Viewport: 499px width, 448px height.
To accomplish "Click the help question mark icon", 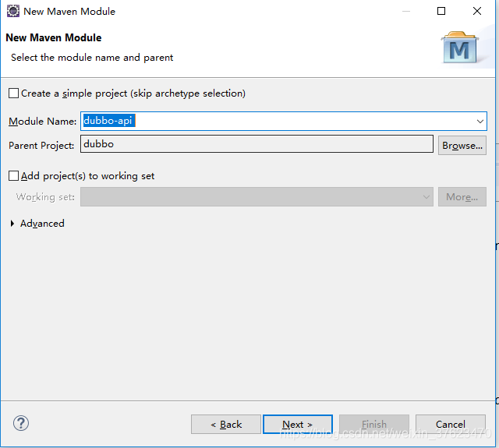I will 21,423.
